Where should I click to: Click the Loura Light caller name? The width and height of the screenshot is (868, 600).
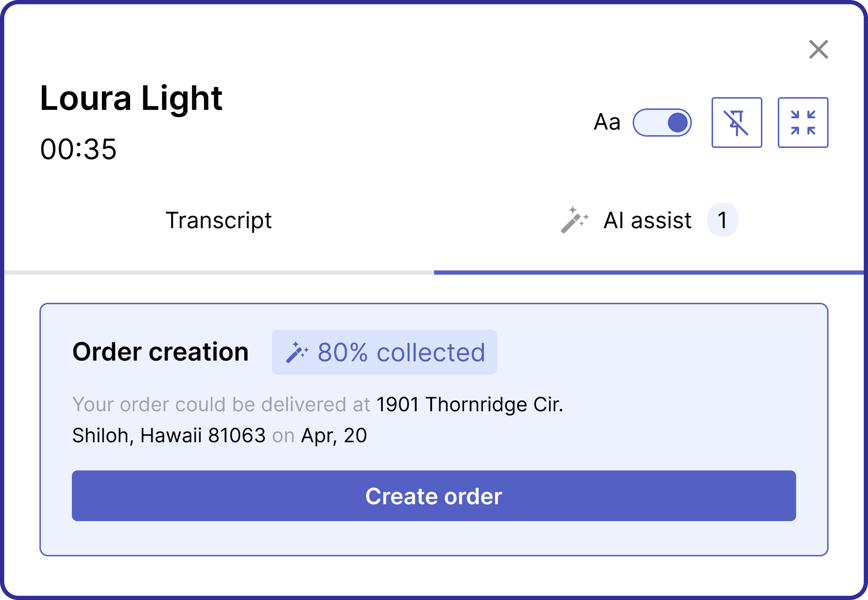tap(131, 99)
